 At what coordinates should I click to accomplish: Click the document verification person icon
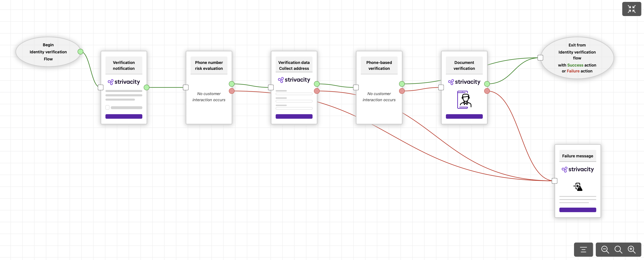coord(464,100)
